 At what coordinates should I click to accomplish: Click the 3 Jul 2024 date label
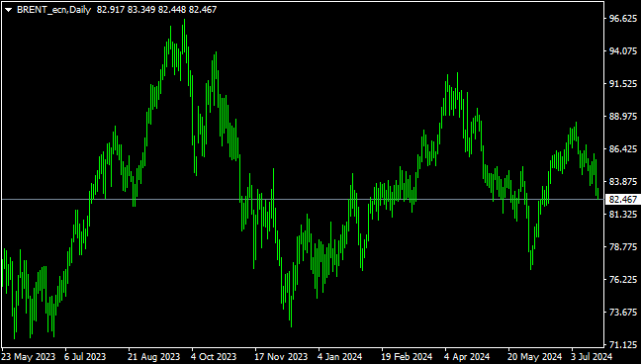[592, 357]
